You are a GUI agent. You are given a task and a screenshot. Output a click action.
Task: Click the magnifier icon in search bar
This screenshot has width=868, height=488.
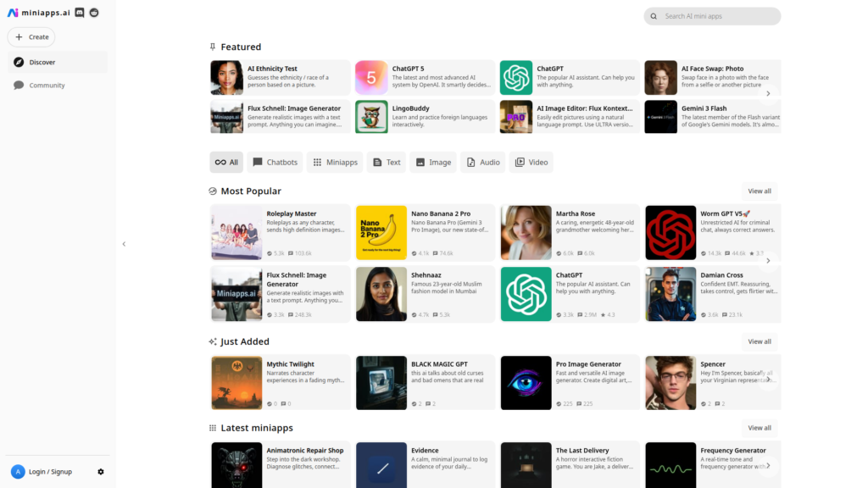(x=654, y=16)
